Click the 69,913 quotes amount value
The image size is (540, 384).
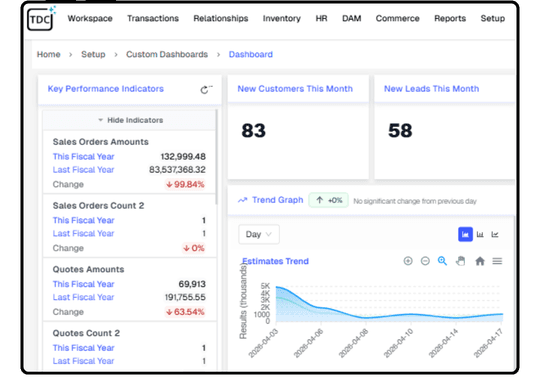click(x=192, y=284)
